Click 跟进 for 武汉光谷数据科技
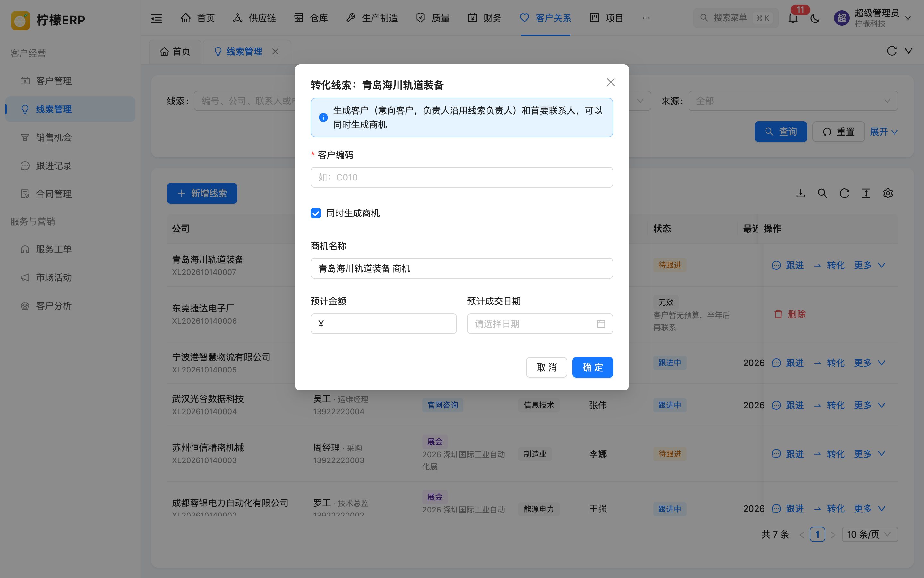 [788, 405]
